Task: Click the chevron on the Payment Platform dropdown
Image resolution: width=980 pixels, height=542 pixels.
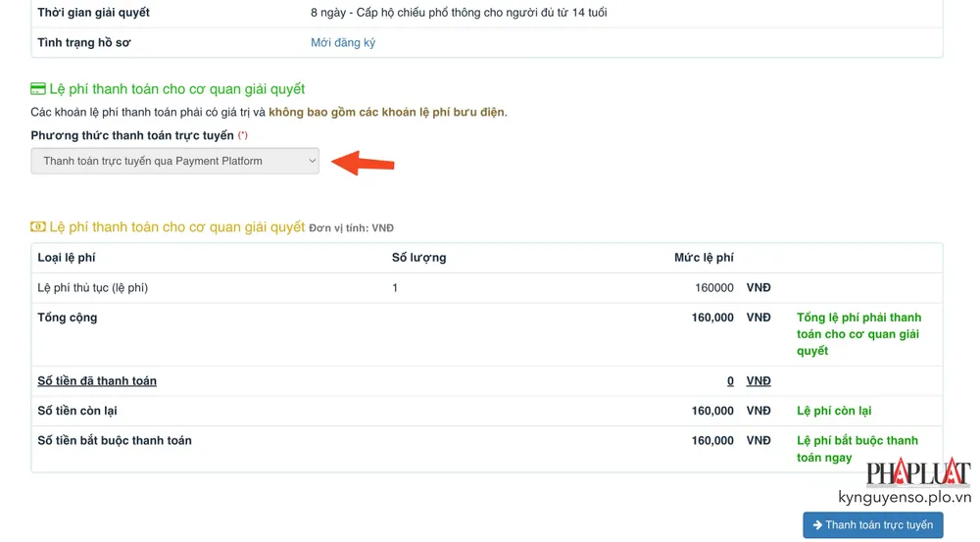Action: point(312,161)
